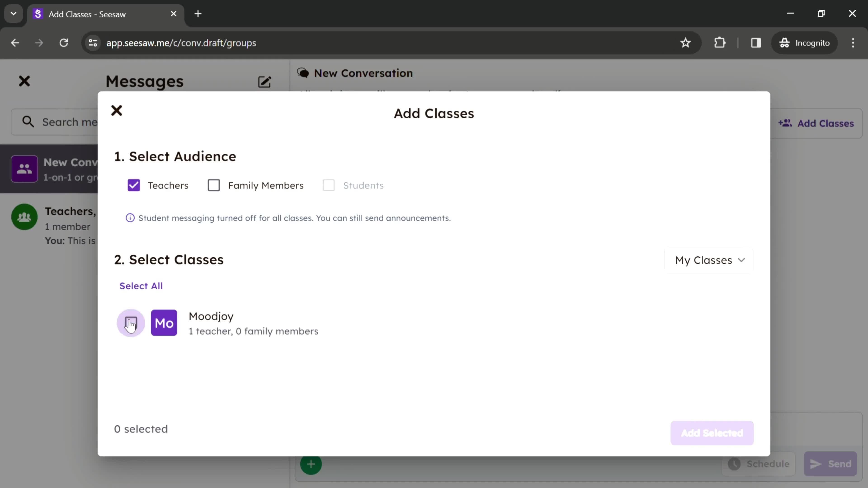Toggle the Students audience checkbox
Screen dimensions: 868x488
click(328, 185)
